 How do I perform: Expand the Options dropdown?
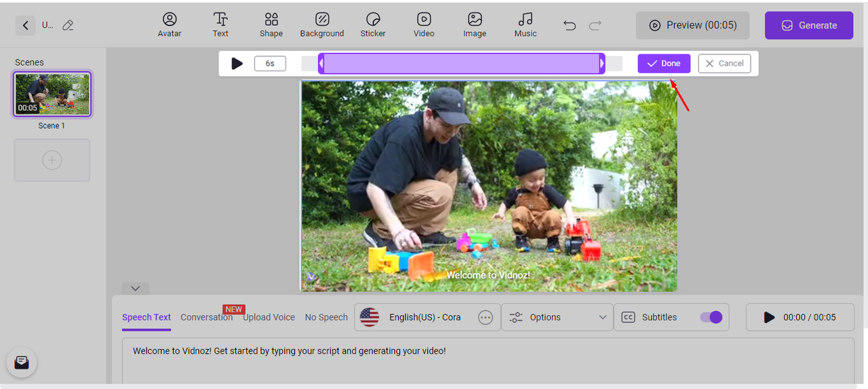point(557,317)
